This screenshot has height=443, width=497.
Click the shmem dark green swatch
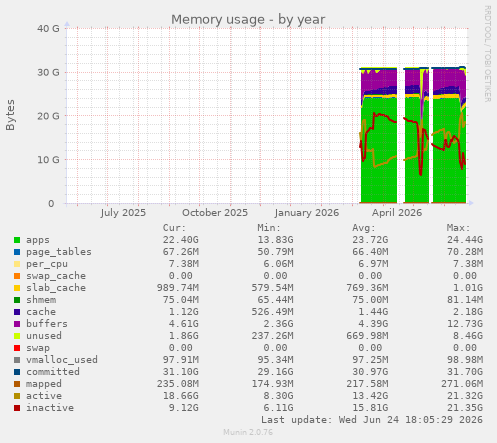17,300
